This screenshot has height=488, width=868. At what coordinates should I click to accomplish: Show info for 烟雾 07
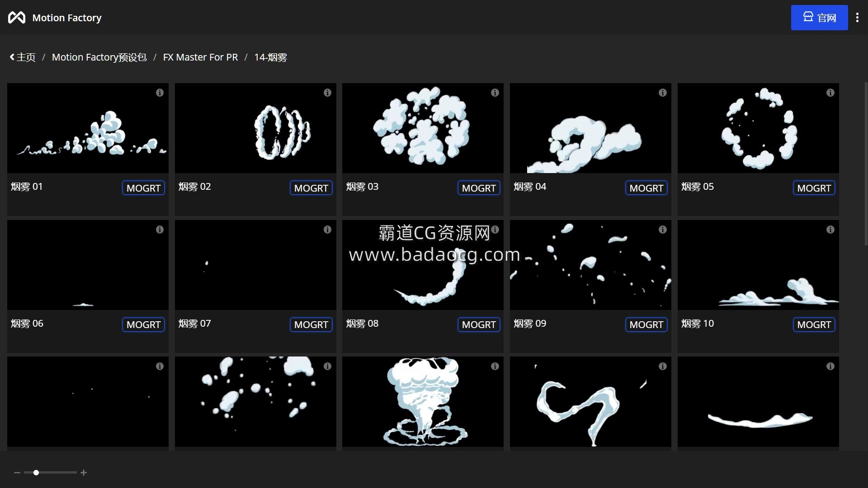pos(327,230)
